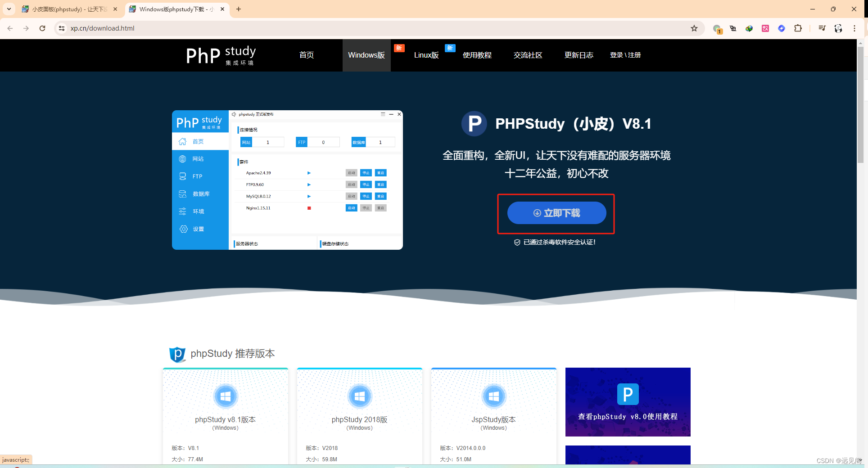Click the shield icon beside 已通过杀毒软件安全认证

(517, 242)
